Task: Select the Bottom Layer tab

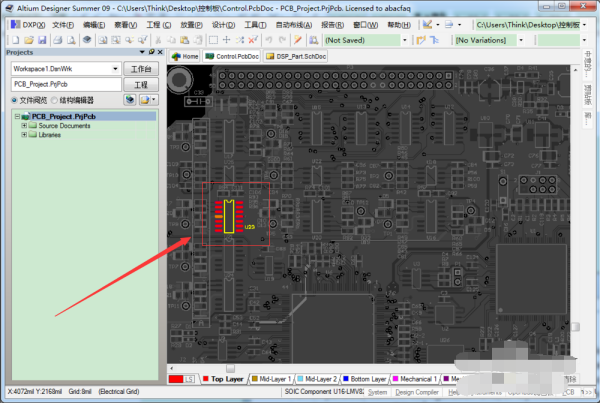Action: (364, 379)
